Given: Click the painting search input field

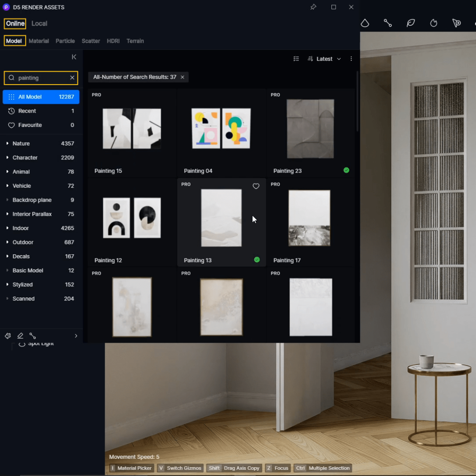Looking at the screenshot, I should point(42,78).
